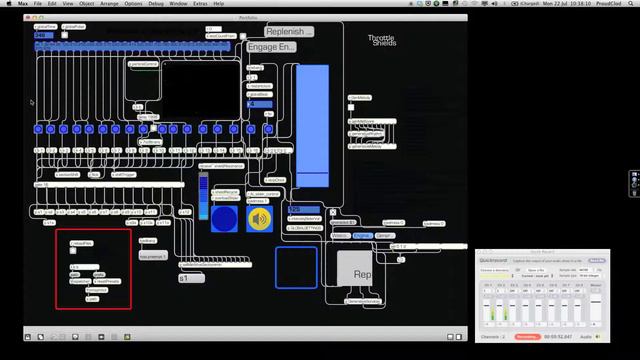Open the Arrange menu
This screenshot has width=640, height=360.
109,3
